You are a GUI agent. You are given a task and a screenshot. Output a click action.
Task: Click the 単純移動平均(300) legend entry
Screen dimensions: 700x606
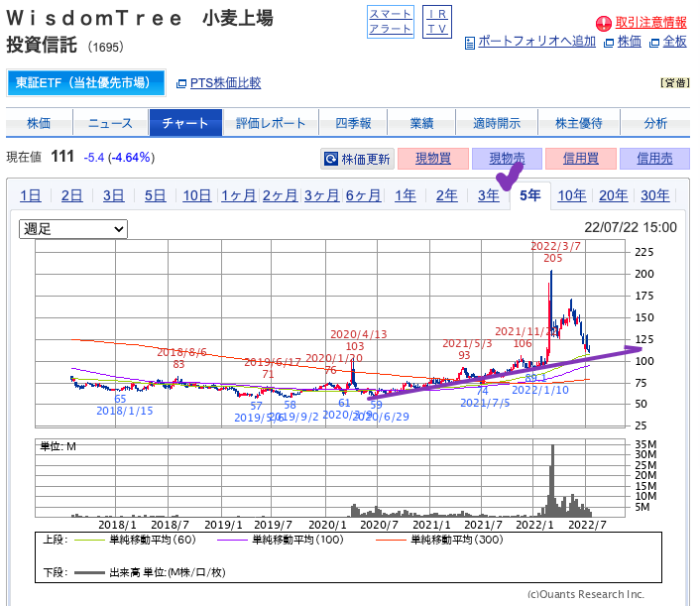(x=440, y=540)
